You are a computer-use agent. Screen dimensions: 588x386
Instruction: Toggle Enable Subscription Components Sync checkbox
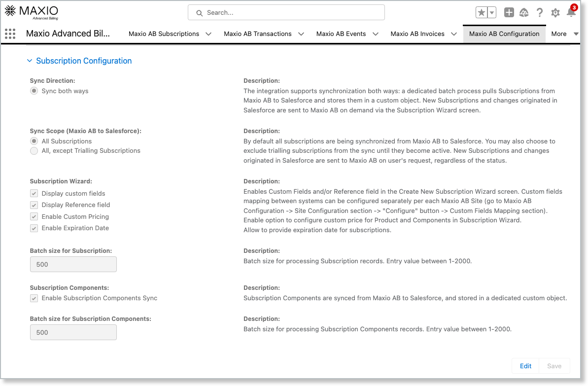[34, 298]
